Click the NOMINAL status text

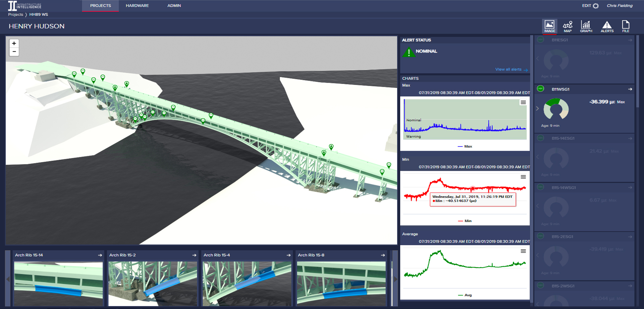click(426, 51)
